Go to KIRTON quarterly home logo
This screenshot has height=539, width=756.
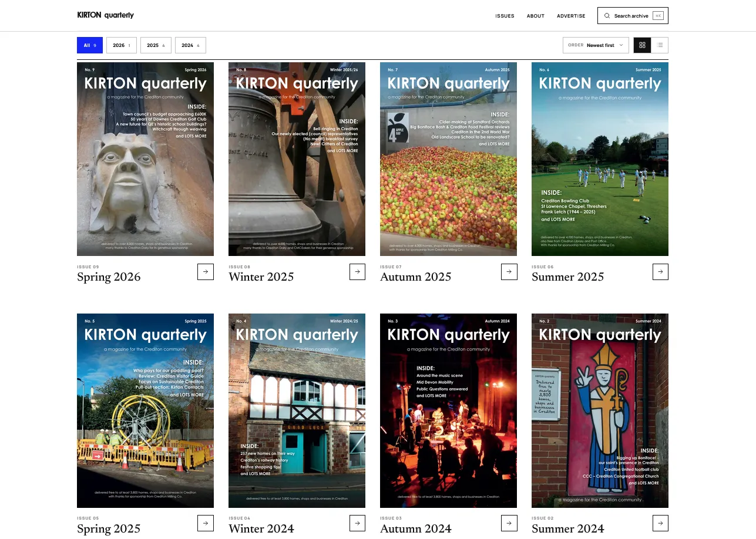point(106,15)
